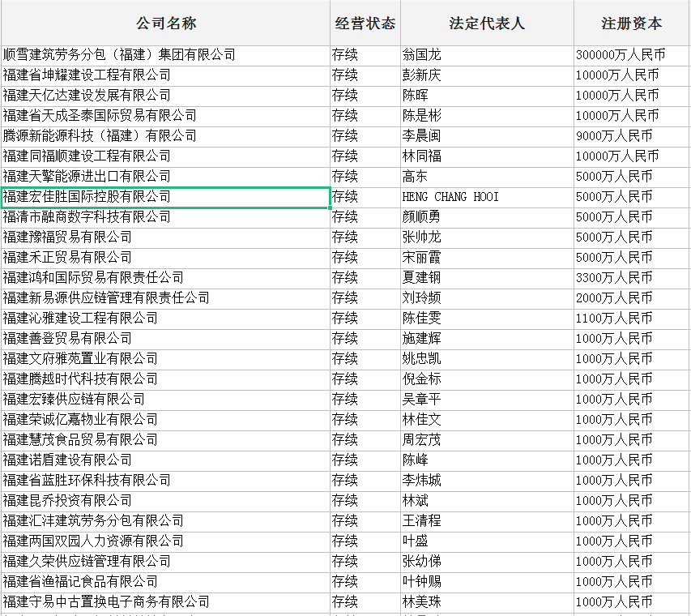The height and width of the screenshot is (616, 691).
Task: Select cell 福建省渔福记食品有限公司
Action: click(166, 583)
